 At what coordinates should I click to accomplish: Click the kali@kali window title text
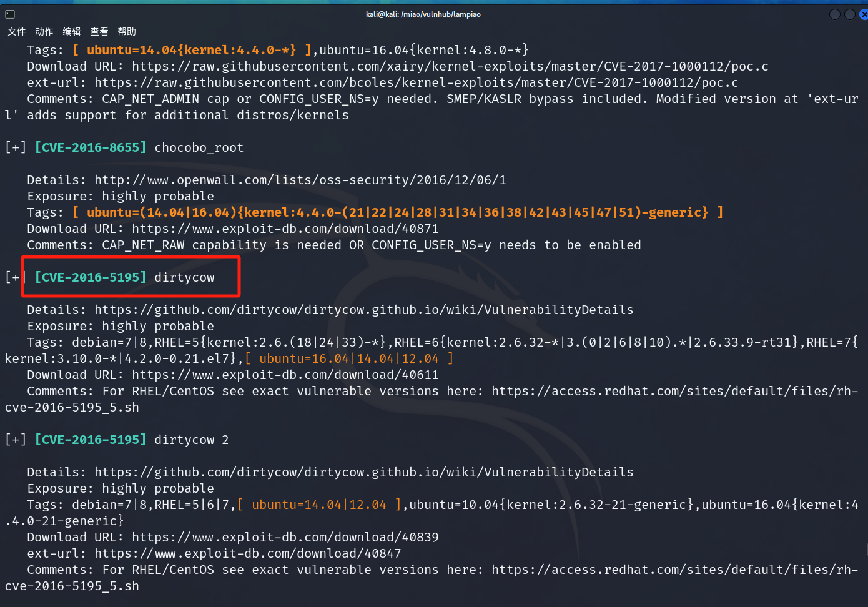(423, 14)
